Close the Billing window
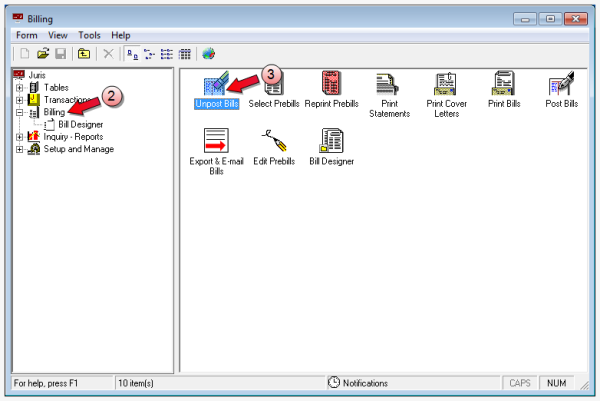600x401 pixels. coord(576,19)
